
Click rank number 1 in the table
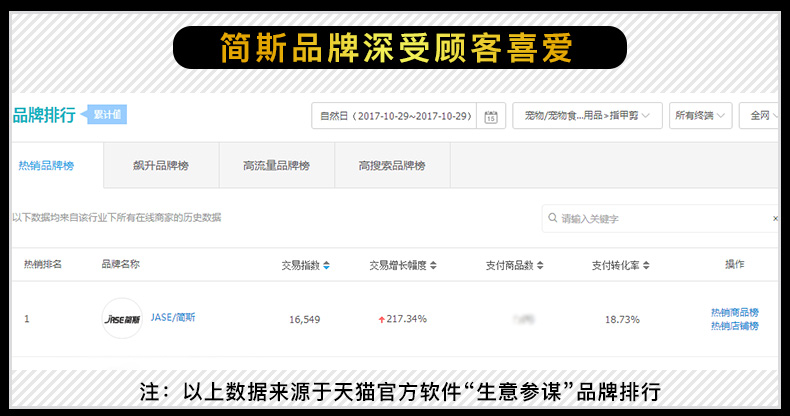(x=27, y=319)
